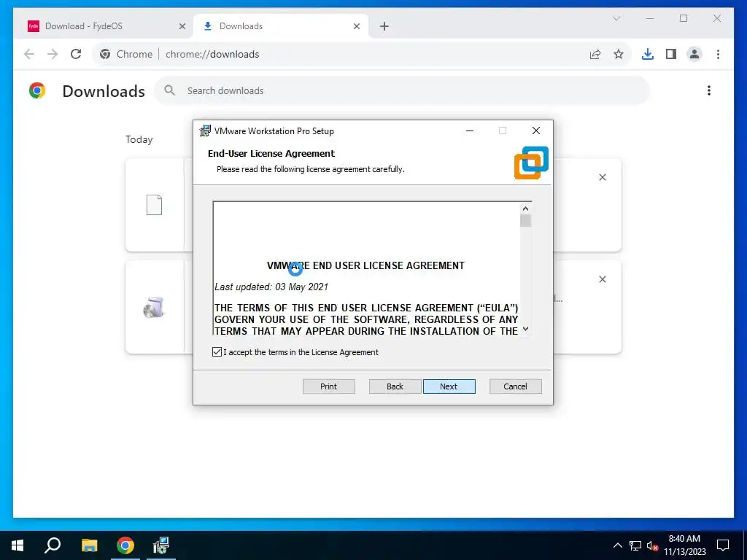
Task: Go Back in VMware setup wizard
Action: [395, 386]
